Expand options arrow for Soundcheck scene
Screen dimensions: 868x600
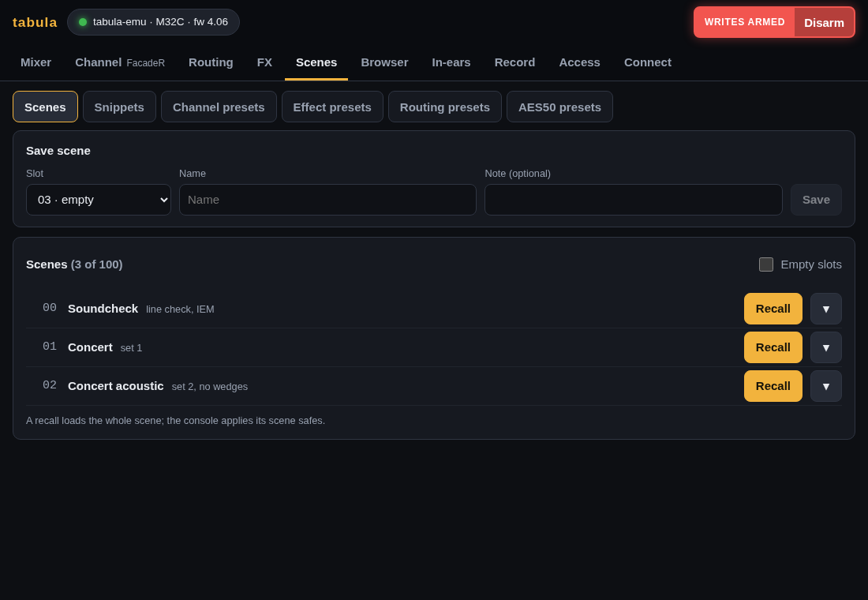[x=825, y=309]
